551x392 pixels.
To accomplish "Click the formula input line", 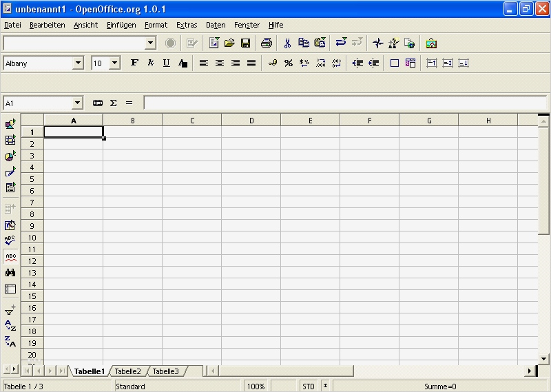I will (344, 103).
